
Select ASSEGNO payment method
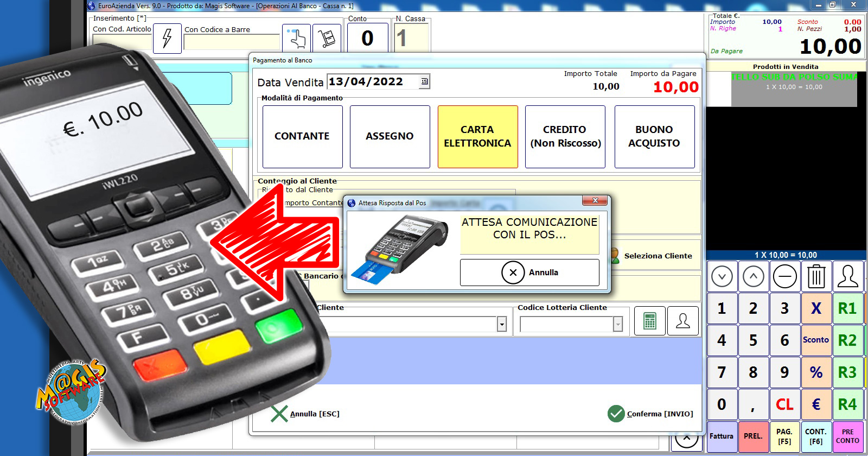click(390, 136)
